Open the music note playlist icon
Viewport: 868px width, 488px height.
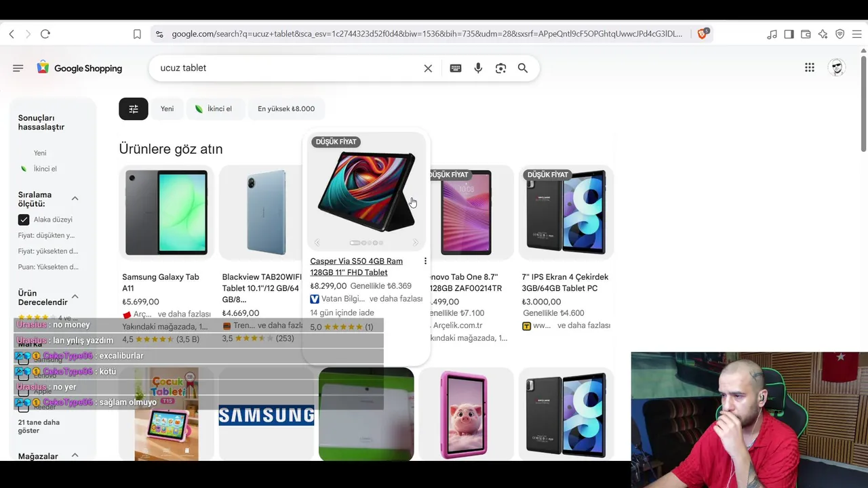point(772,34)
